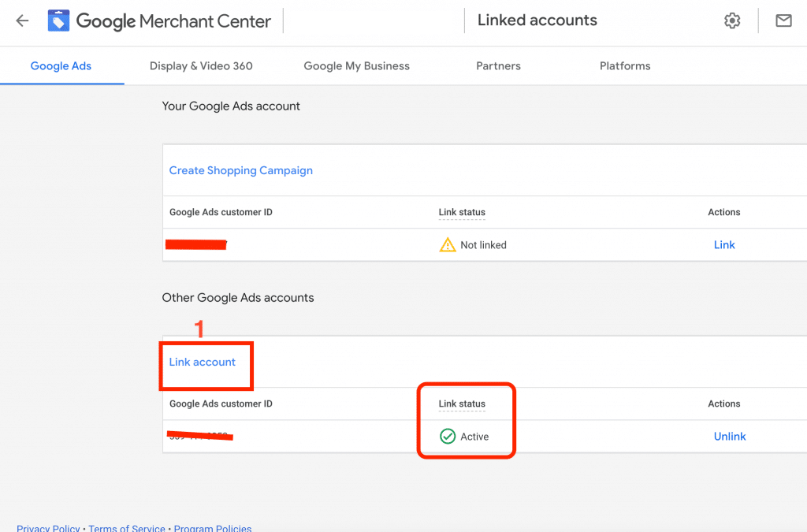Unlink the active Google Ads account
This screenshot has height=532, width=807.
click(x=729, y=437)
